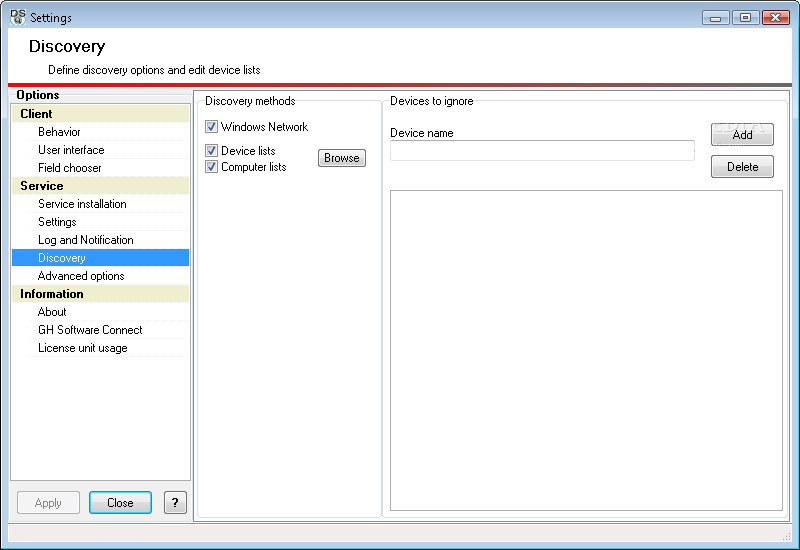Click the Add device button
The image size is (800, 550).
click(742, 135)
